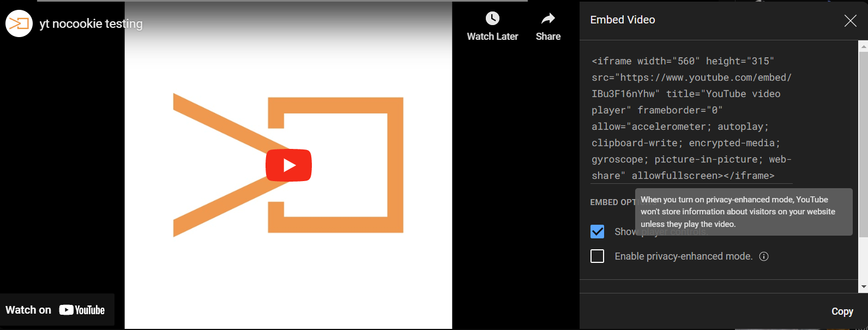Screen dimensions: 868x330
Task: Open the 'yt nocookie testing' video title
Action: (x=91, y=23)
